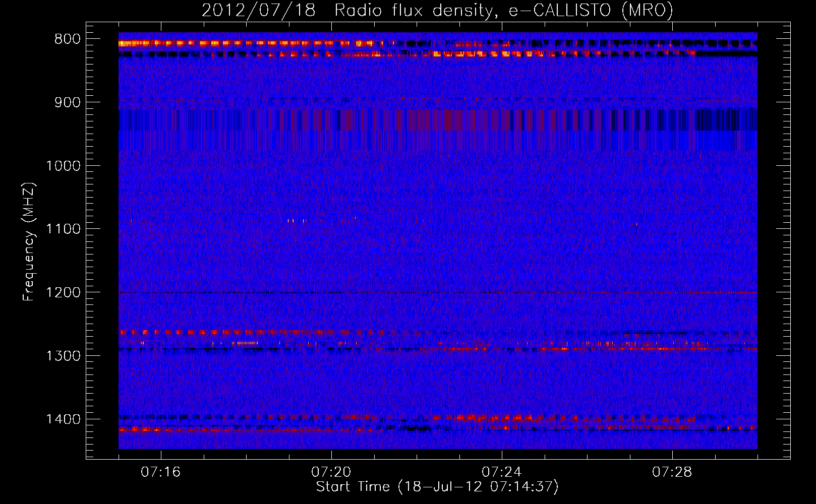This screenshot has width=816, height=504.
Task: Click the 1200 frequency tick label
Action: (x=63, y=293)
